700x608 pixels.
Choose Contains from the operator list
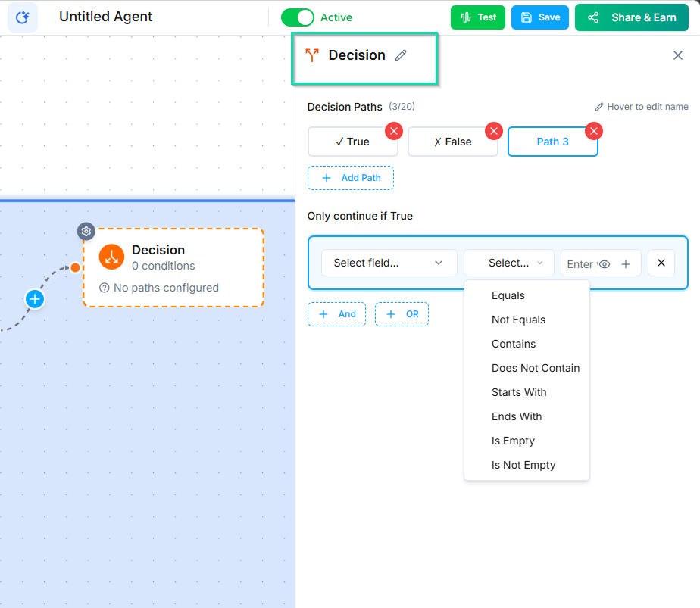(514, 344)
